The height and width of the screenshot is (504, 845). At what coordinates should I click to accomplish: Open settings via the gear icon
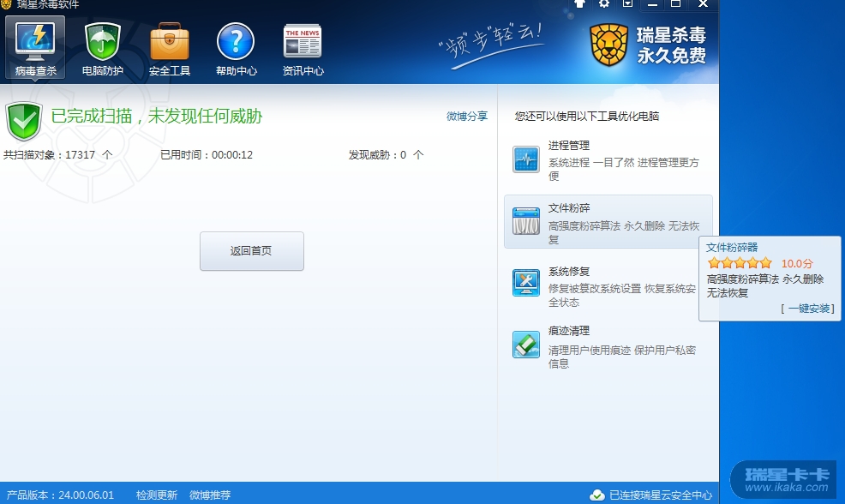pos(603,3)
